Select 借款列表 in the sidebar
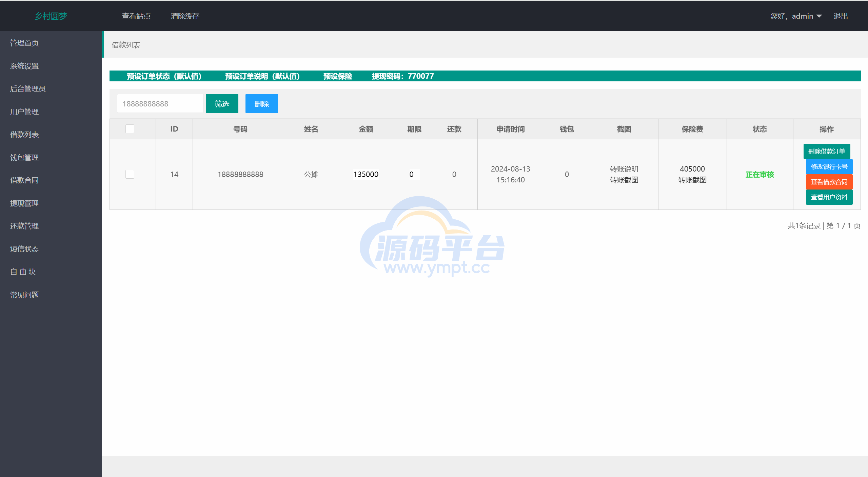 [24, 135]
